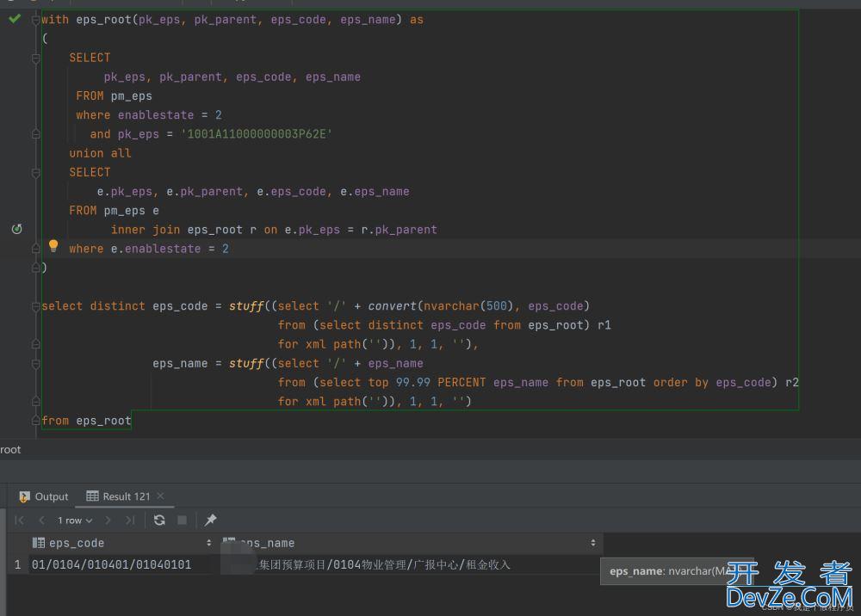Image resolution: width=861 pixels, height=616 pixels.
Task: Select row number 1 in results
Action: point(17,564)
